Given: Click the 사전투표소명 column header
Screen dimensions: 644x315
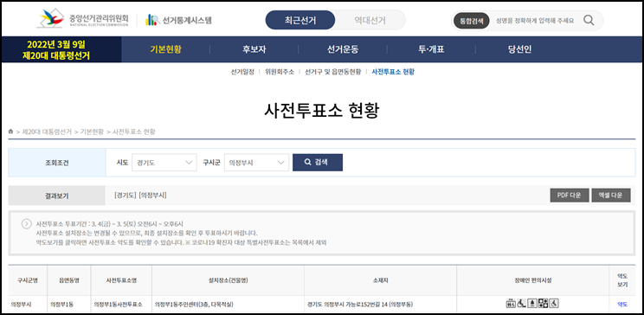Looking at the screenshot, I should 121,280.
